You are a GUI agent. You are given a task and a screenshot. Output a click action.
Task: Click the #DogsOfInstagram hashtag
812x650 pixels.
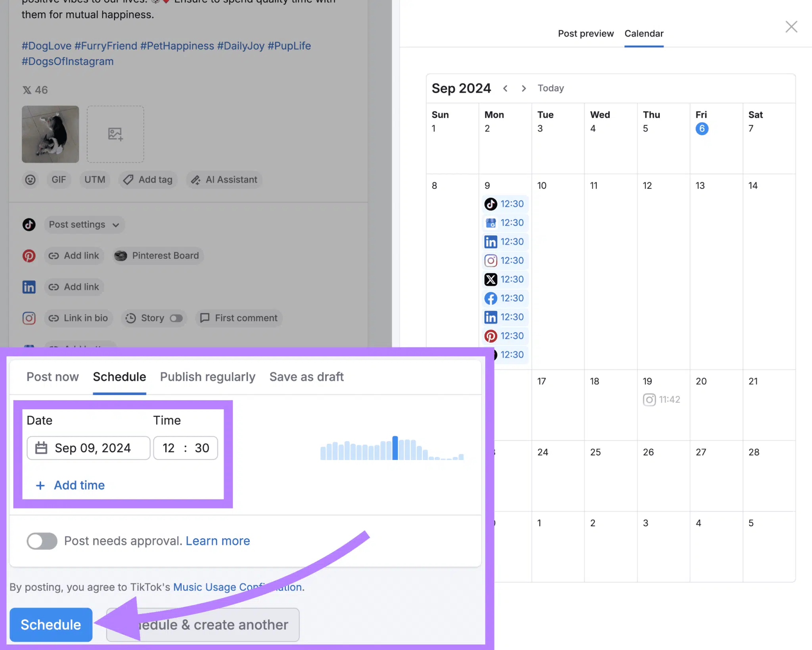(68, 61)
